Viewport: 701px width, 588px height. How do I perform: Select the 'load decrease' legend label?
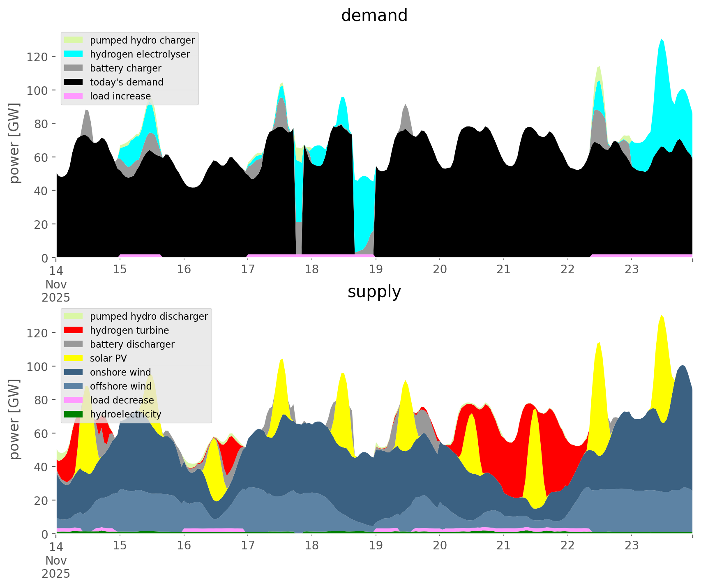click(x=122, y=400)
